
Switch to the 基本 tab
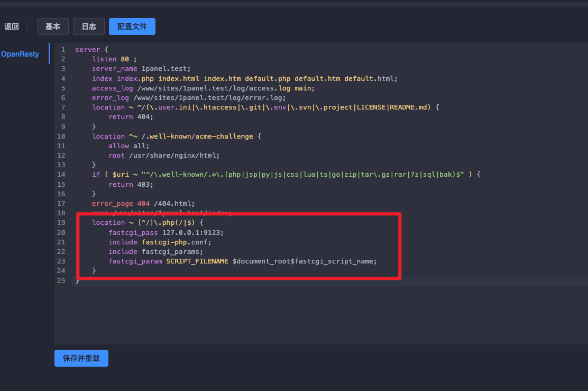pyautogui.click(x=53, y=26)
